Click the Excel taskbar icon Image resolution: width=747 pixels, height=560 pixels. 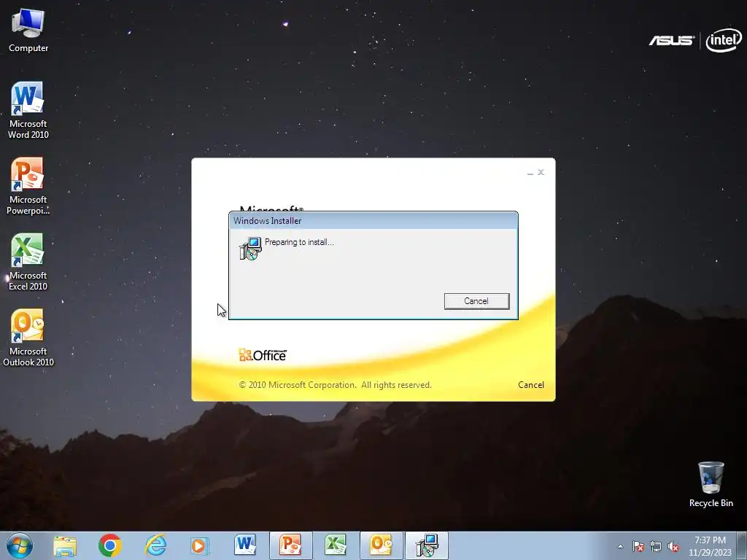click(x=336, y=545)
